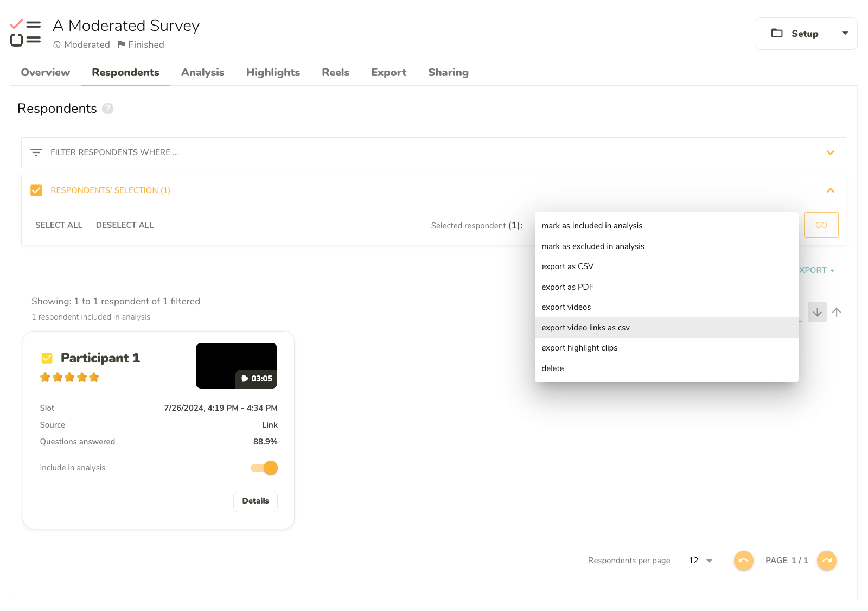868x611 pixels.
Task: Click the Setup folder icon
Action: 777,33
